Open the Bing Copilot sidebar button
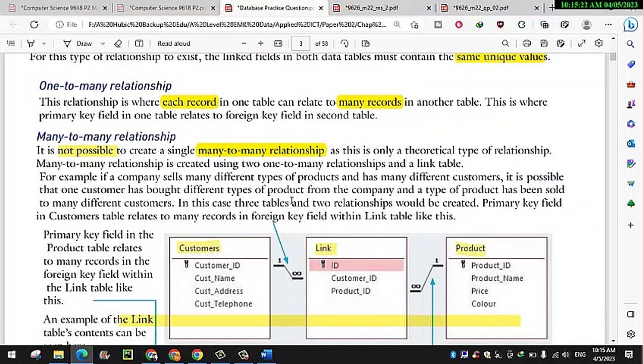This screenshot has height=364, width=643. point(630,24)
